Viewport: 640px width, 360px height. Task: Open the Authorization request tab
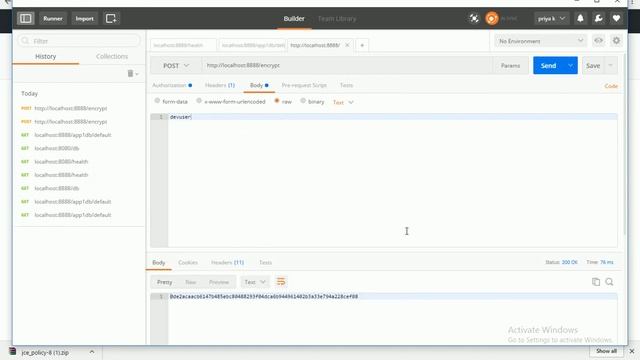(172, 85)
